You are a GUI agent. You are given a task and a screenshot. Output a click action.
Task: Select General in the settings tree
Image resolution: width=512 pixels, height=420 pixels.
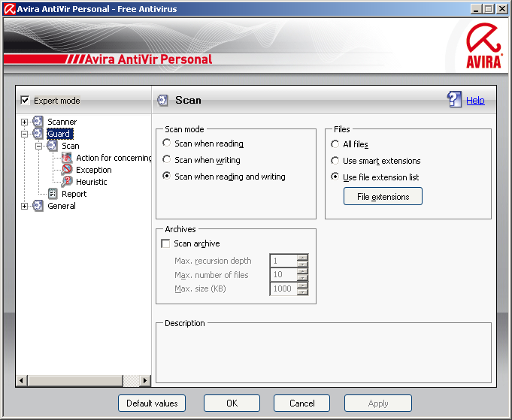(x=62, y=206)
